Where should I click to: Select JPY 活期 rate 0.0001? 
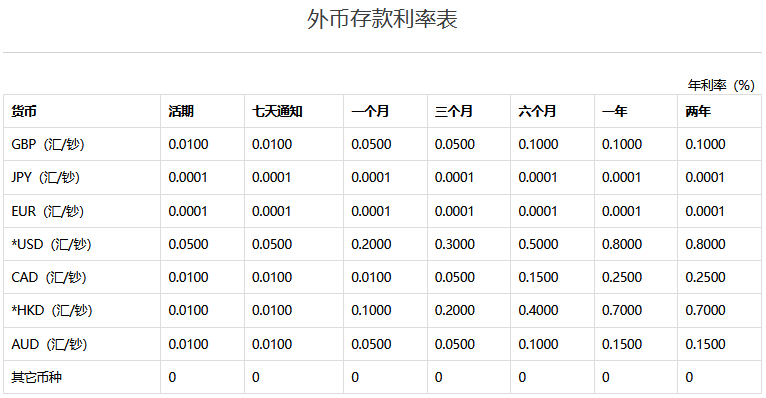click(x=188, y=177)
